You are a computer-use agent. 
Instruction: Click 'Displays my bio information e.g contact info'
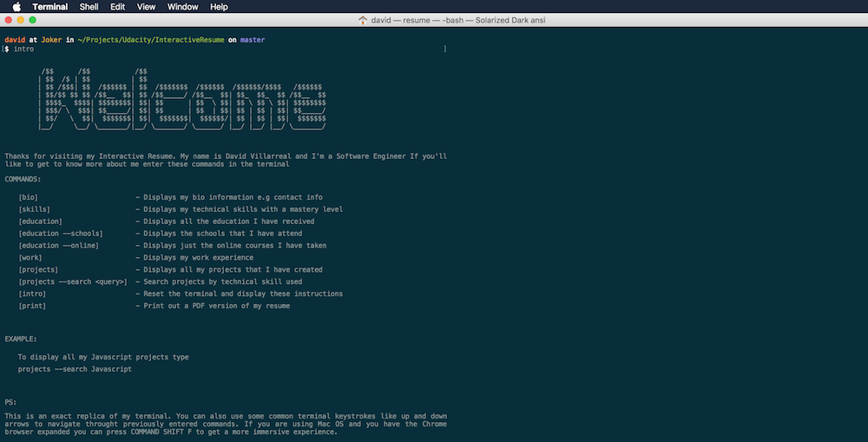pyautogui.click(x=233, y=197)
